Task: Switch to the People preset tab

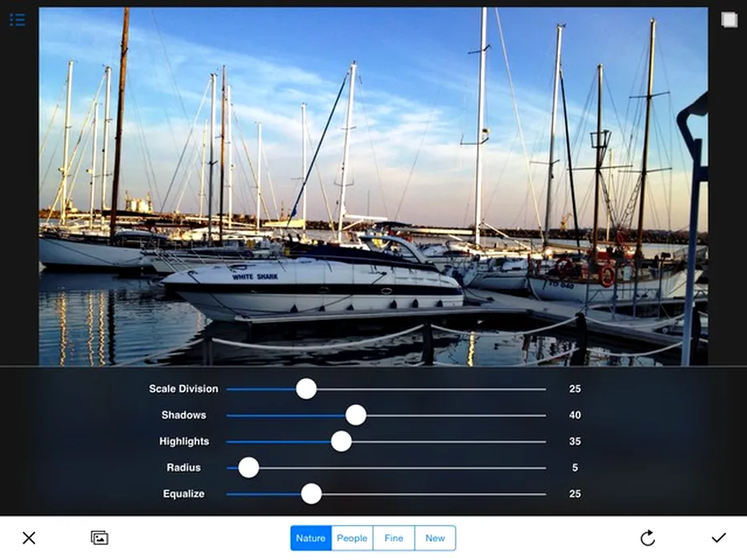Action: point(351,538)
